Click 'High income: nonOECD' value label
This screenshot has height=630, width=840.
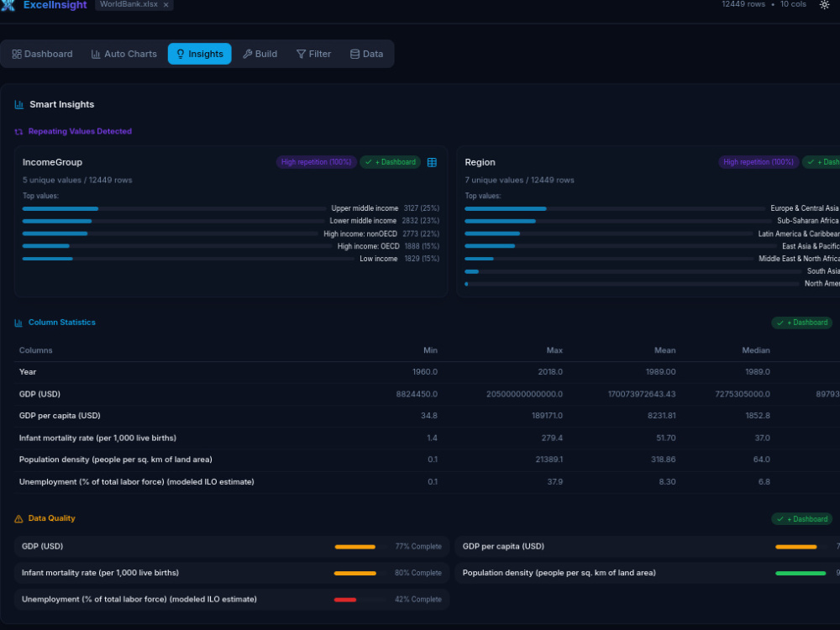(360, 234)
